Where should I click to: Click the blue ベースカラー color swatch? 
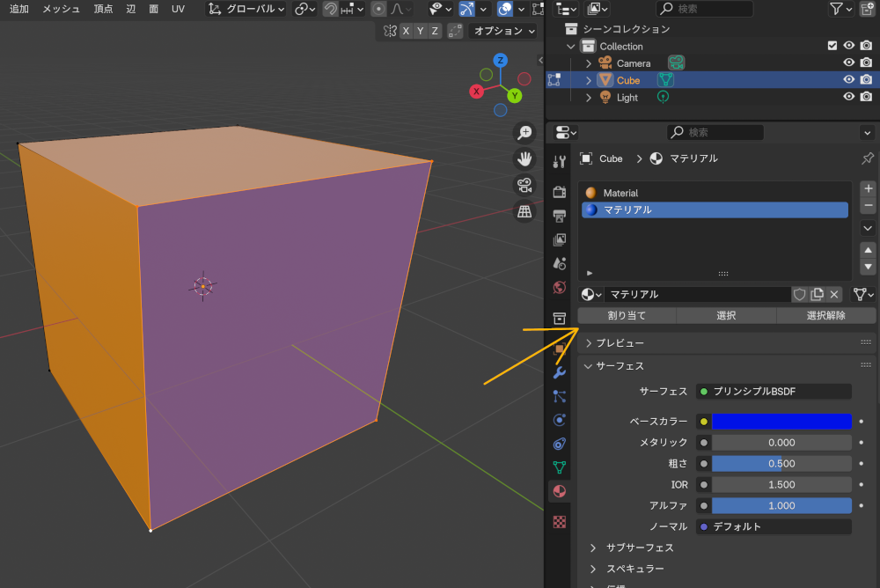coord(781,421)
